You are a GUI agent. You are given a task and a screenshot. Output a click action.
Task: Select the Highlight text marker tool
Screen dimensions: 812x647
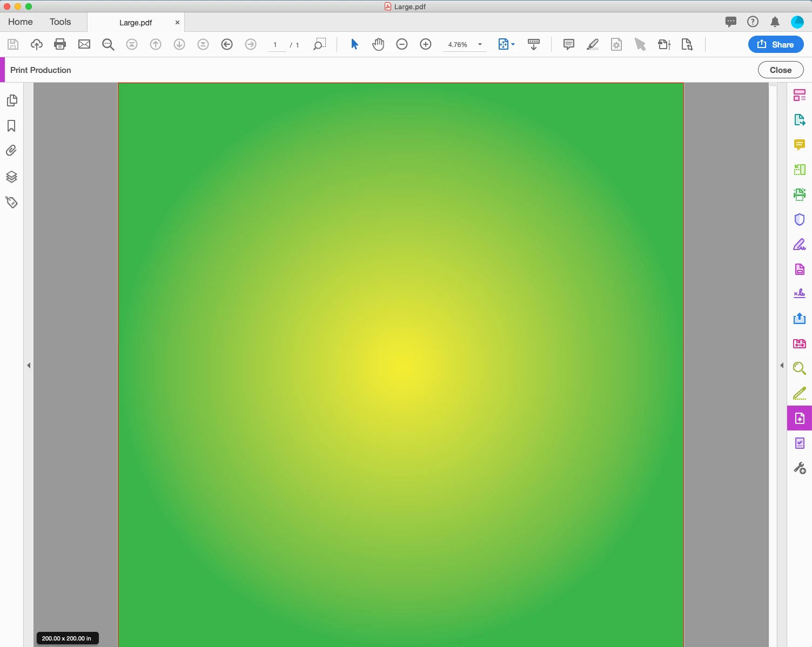593,44
